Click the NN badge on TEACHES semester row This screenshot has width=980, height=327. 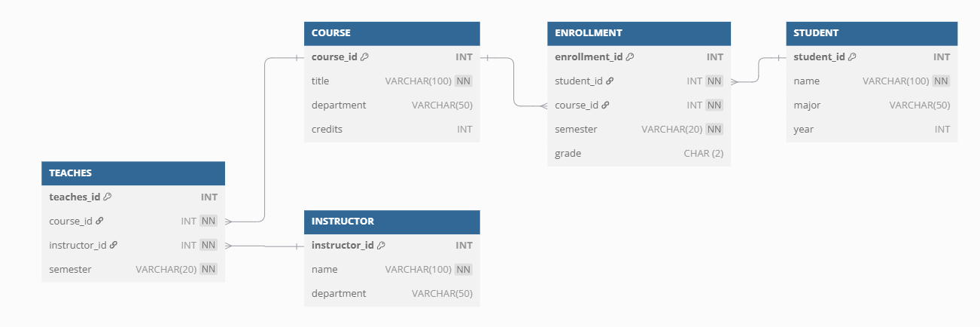point(208,270)
